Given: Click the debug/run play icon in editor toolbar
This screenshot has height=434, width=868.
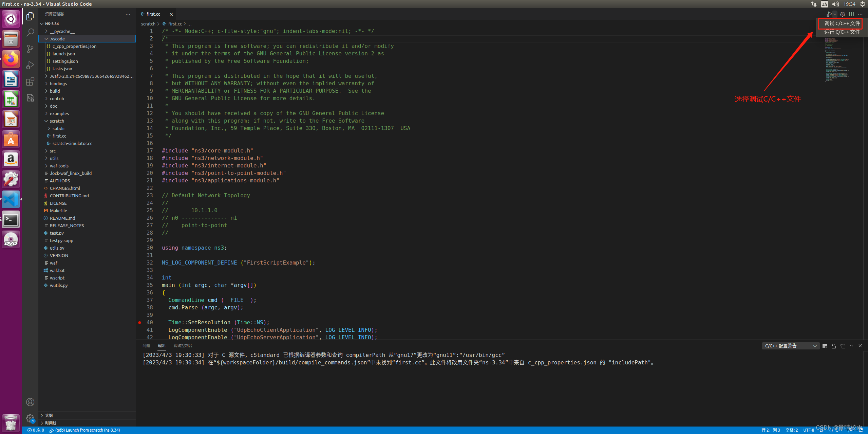Looking at the screenshot, I should [829, 14].
